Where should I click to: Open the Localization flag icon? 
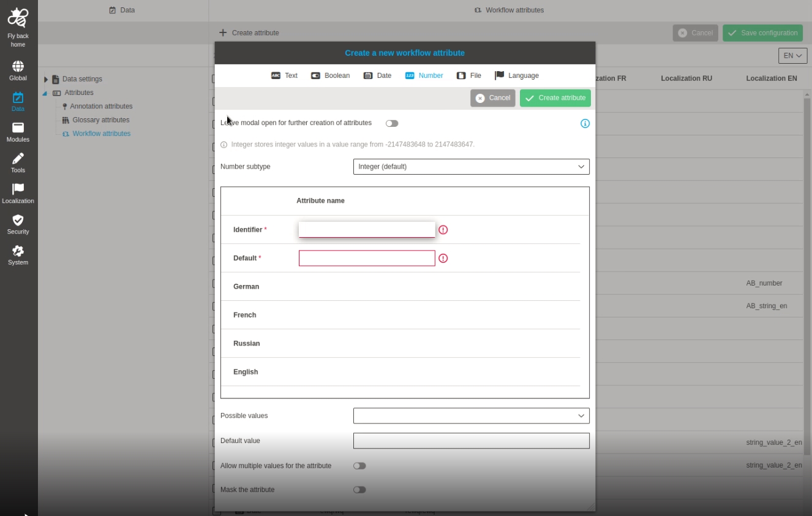click(18, 189)
